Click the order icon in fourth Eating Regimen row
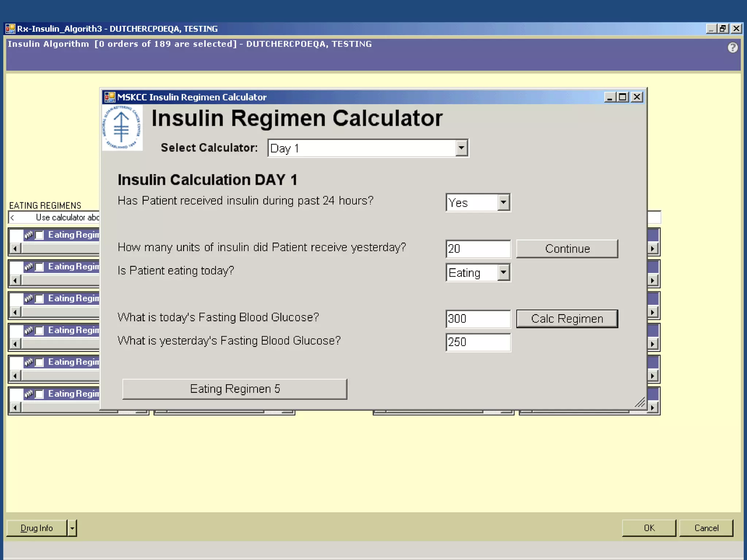 pos(29,330)
